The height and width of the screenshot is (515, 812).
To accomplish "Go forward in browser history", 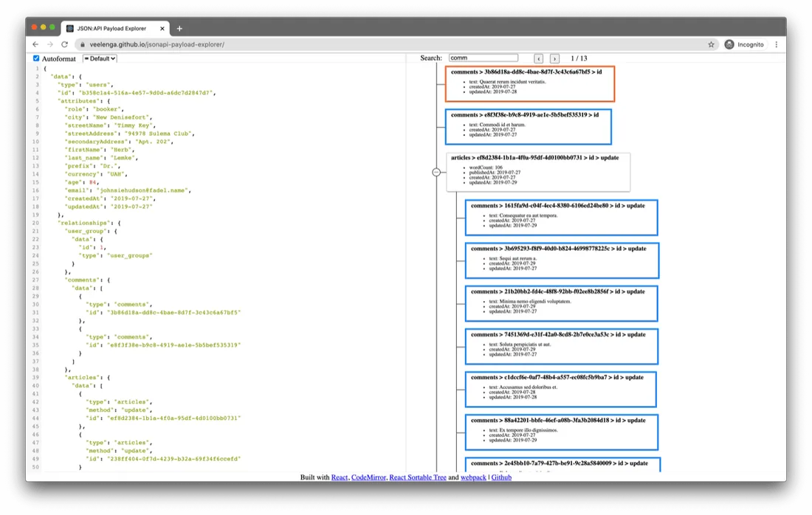I will point(50,44).
